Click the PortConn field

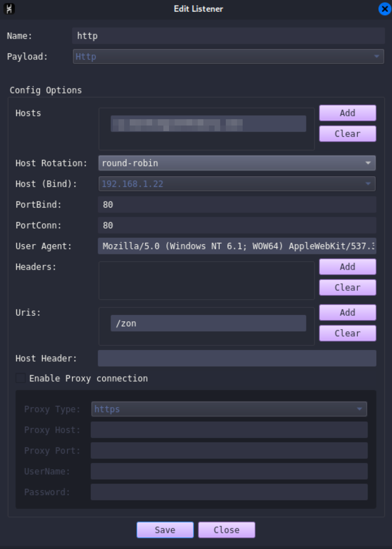(x=237, y=225)
